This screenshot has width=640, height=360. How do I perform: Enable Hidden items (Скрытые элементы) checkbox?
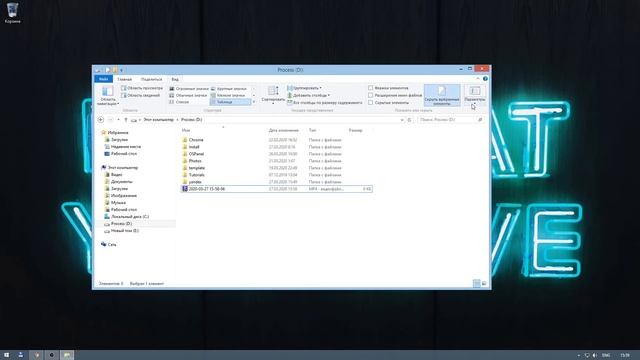[371, 102]
